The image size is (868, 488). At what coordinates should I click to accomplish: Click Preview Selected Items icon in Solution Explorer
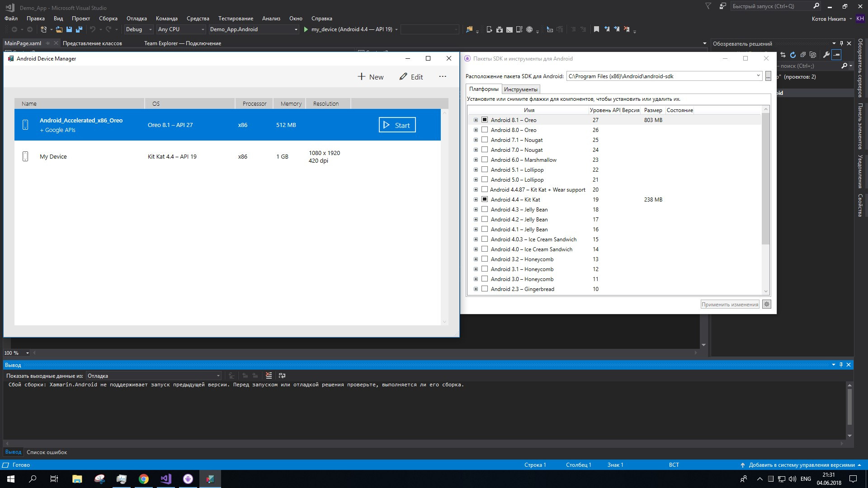tap(836, 55)
